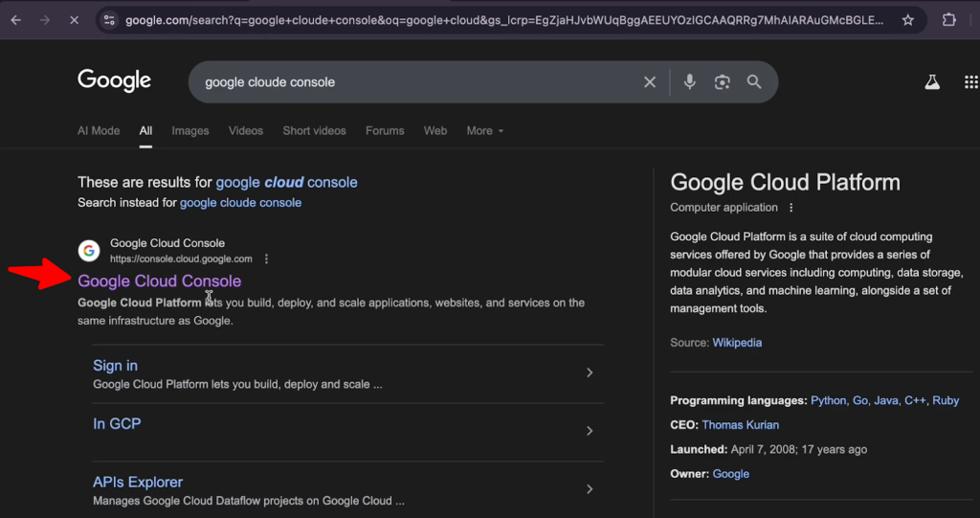This screenshot has height=518, width=980.
Task: Bookmark this page with star icon
Action: (x=907, y=20)
